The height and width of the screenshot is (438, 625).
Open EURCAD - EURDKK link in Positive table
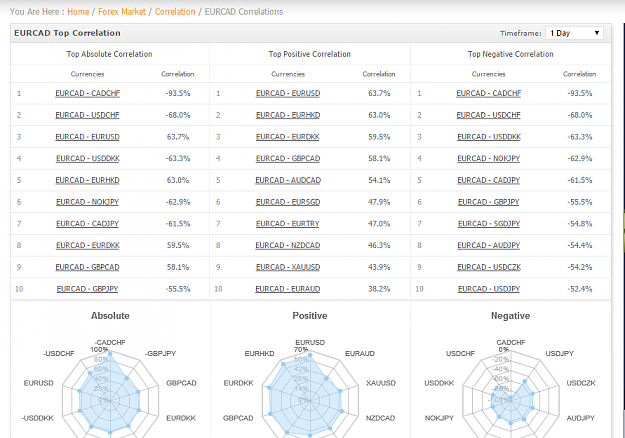click(287, 137)
